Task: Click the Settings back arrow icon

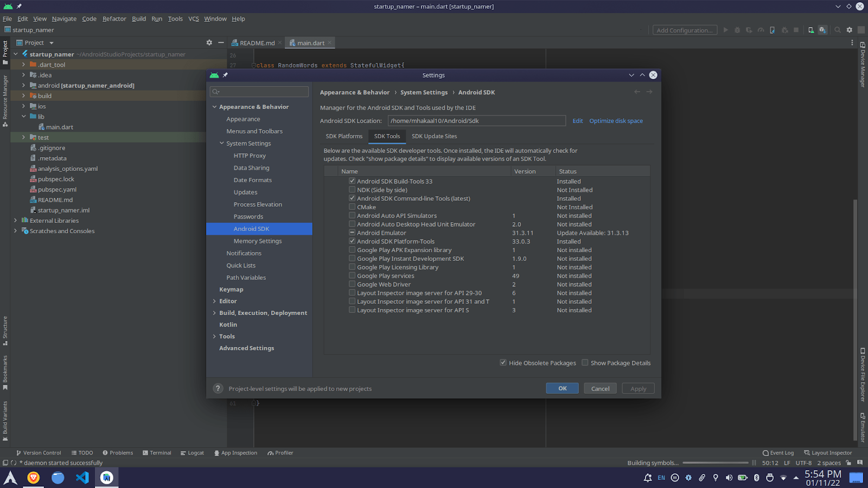Action: [x=637, y=92]
